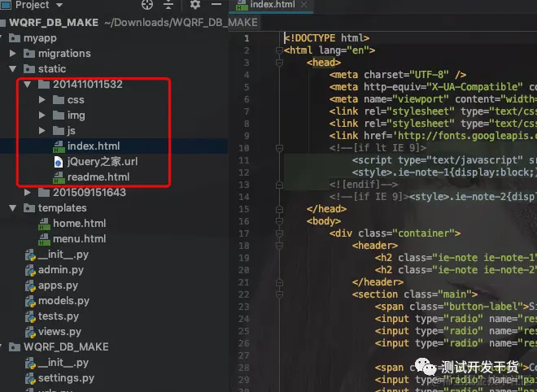
Task: Click the jQuery之家.url file icon
Action: click(59, 162)
